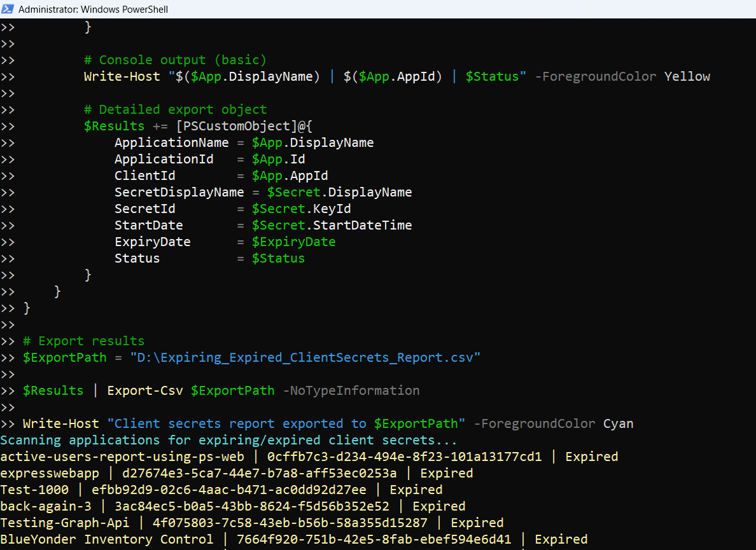Click the 'Scanning applications' output line
This screenshot has height=550, width=756.
click(x=228, y=440)
